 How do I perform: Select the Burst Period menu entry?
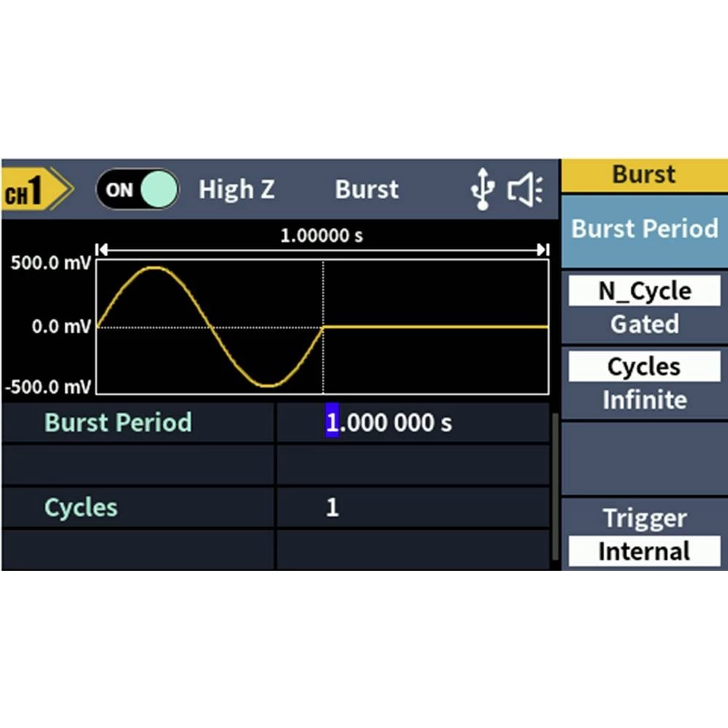(644, 229)
